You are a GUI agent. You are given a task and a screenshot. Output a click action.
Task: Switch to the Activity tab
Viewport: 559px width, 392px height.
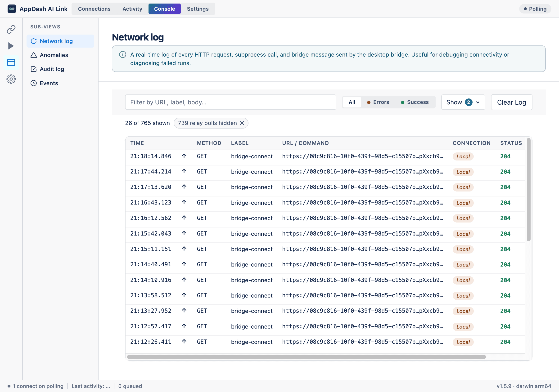point(132,9)
